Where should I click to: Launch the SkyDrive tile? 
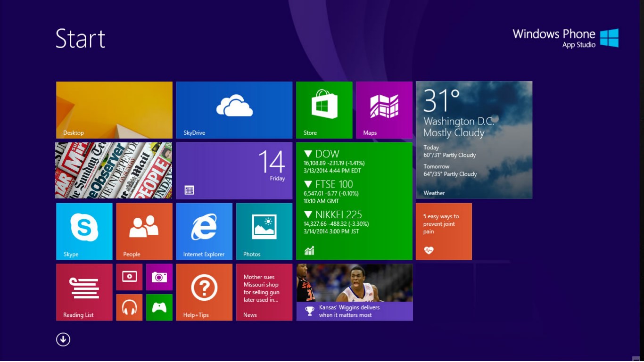tap(234, 110)
